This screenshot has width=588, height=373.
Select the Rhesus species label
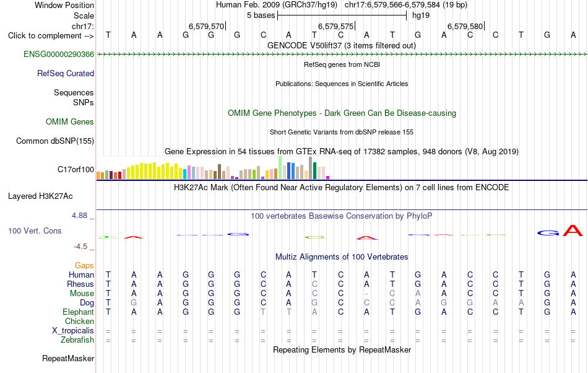pyautogui.click(x=80, y=284)
